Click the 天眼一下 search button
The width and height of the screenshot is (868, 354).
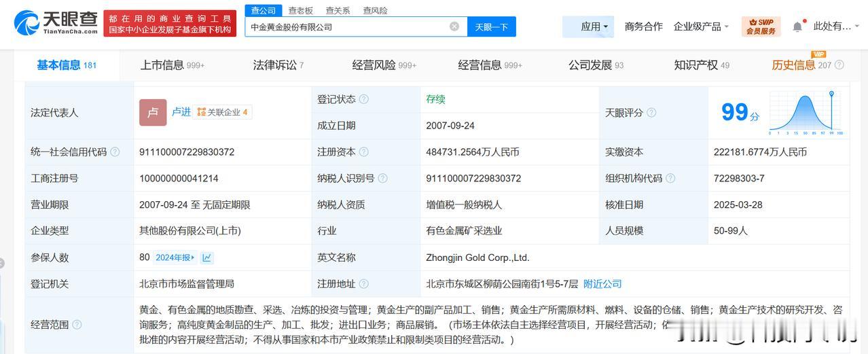coord(492,26)
